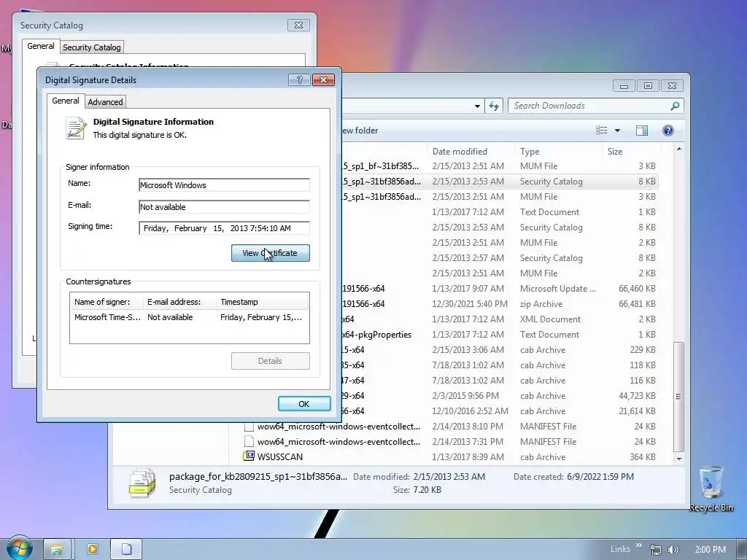Select the Text Document row sized 1 KB dated 1/13/2017 at 444
747x560 pixels.
coord(500,212)
